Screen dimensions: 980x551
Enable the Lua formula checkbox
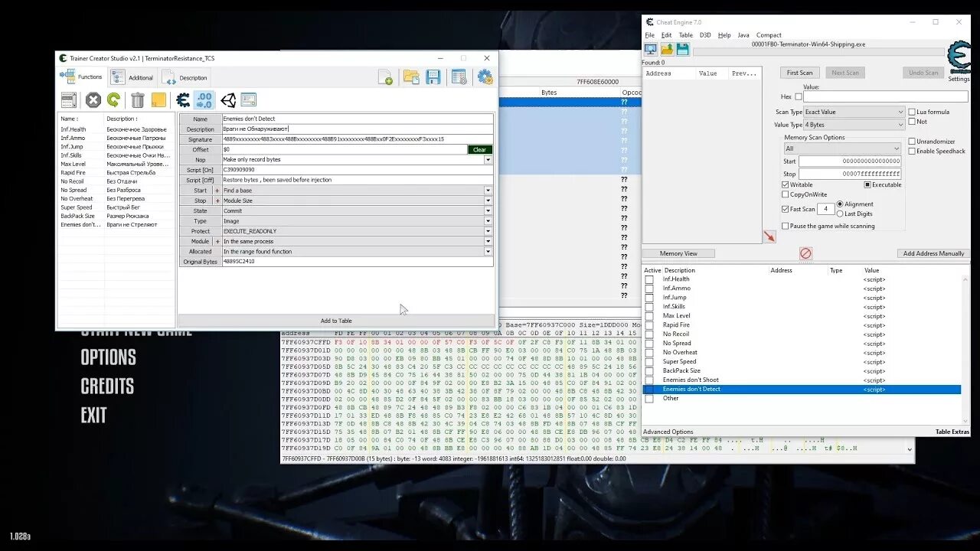(912, 112)
